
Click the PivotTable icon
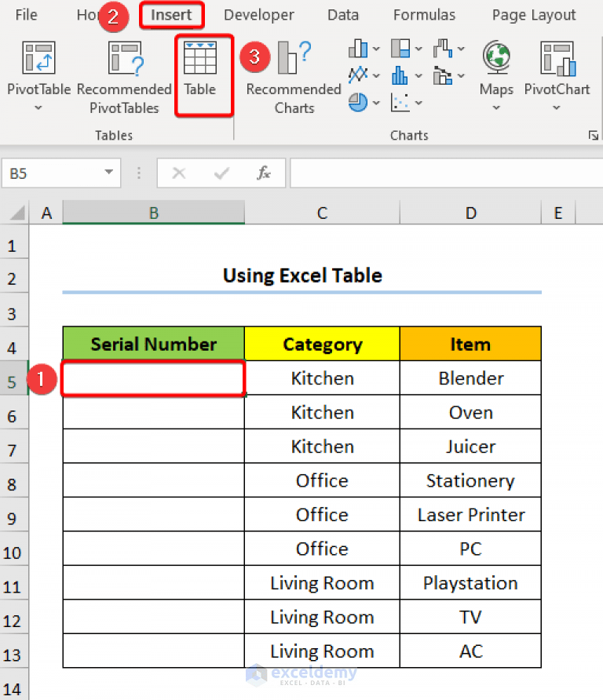[38, 57]
